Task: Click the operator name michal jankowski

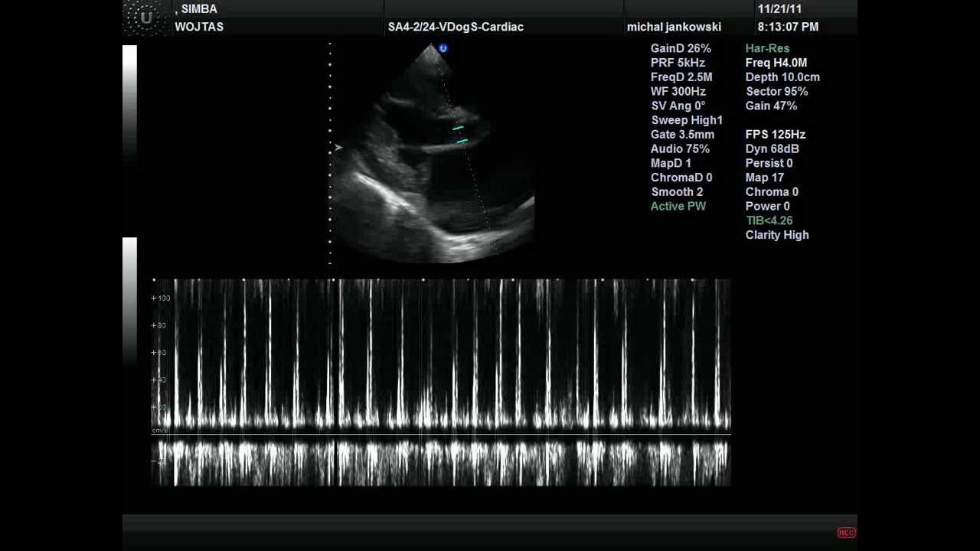Action: (x=674, y=27)
